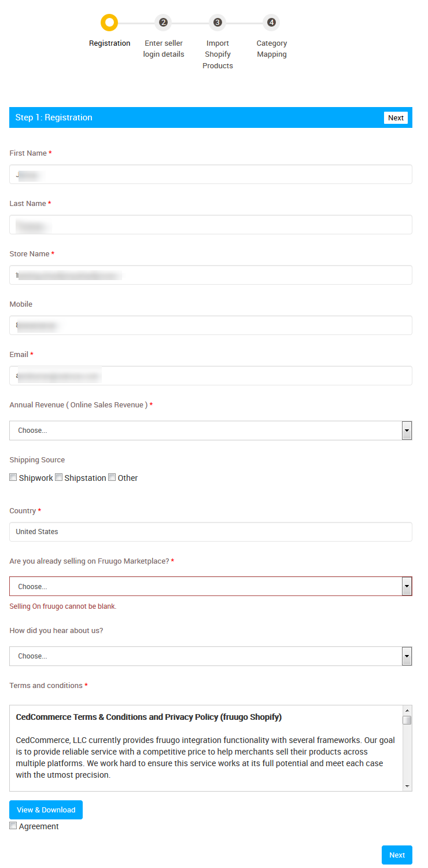
Task: Click the bottom Next button
Action: click(397, 855)
